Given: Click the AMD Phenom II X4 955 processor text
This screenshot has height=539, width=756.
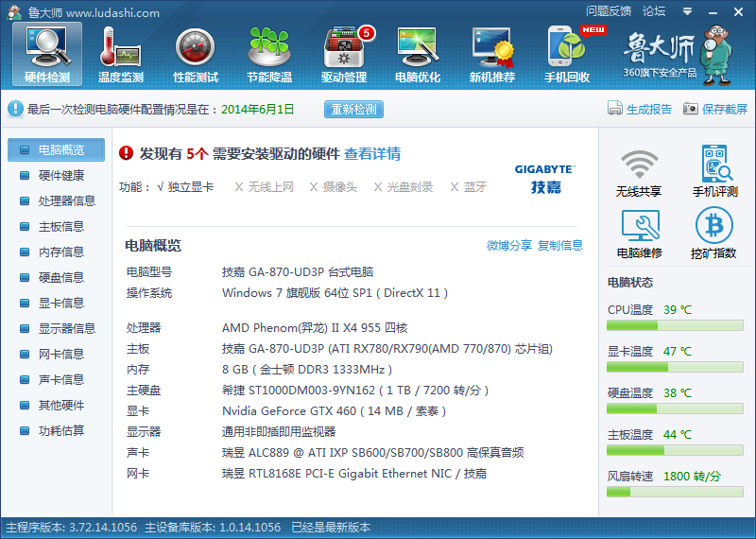Looking at the screenshot, I should pyautogui.click(x=315, y=328).
